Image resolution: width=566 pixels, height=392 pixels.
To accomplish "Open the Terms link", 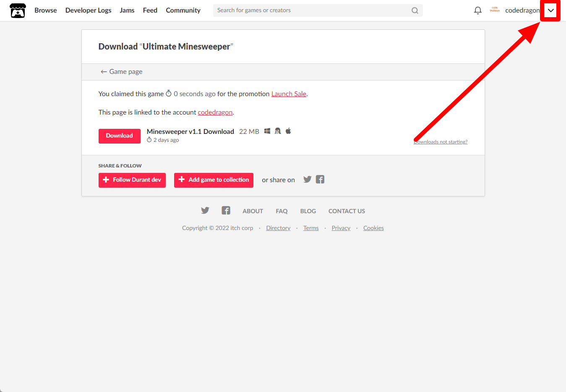I will 311,228.
